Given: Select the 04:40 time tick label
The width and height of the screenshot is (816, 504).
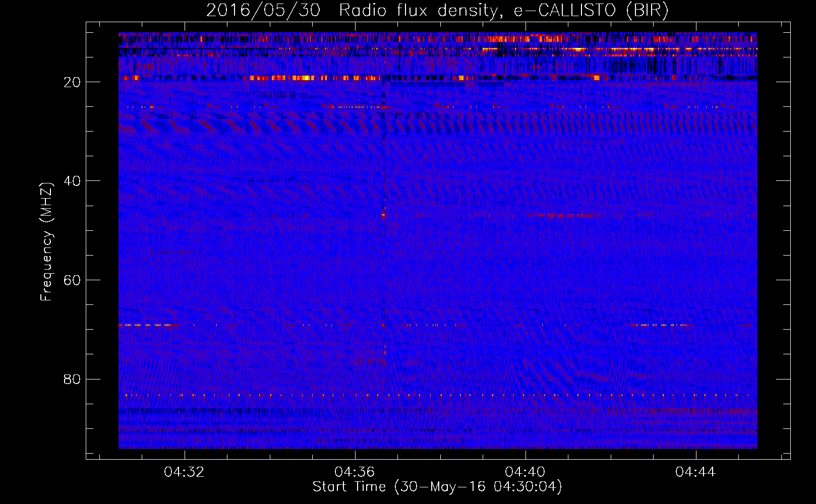Looking at the screenshot, I should [x=525, y=472].
